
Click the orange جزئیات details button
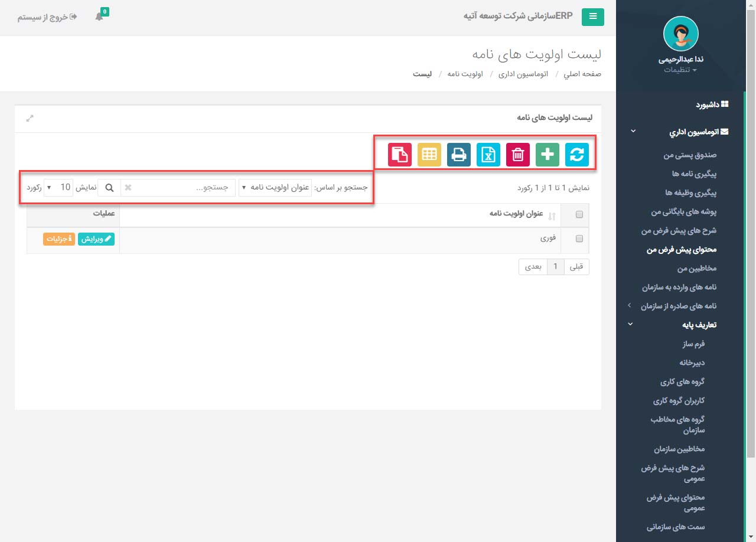coord(58,239)
